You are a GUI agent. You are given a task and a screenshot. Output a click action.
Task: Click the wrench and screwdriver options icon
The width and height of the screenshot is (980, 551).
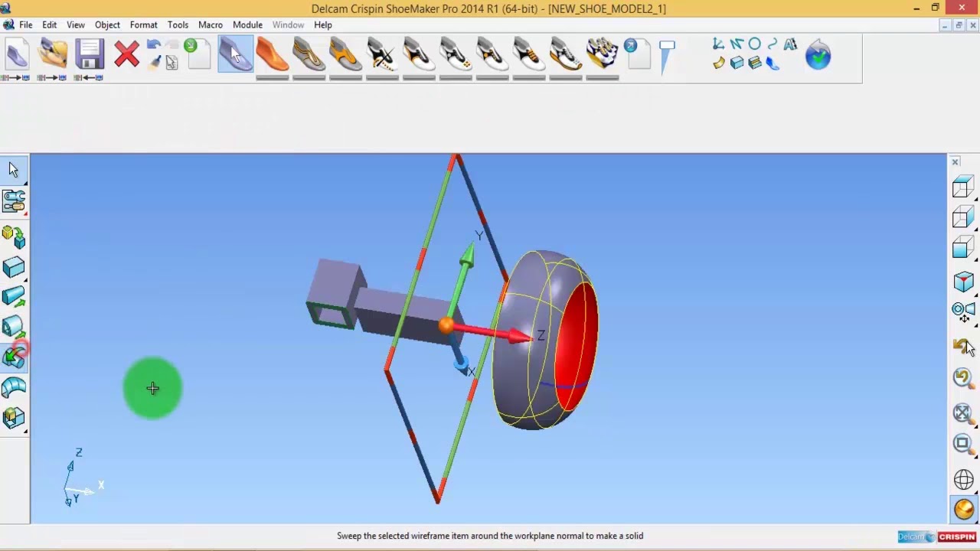pyautogui.click(x=14, y=201)
